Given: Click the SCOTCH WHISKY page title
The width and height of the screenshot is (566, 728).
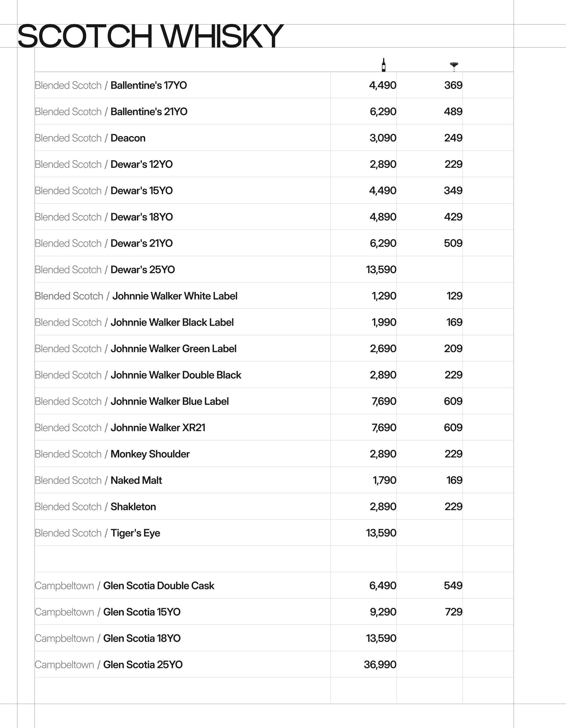Looking at the screenshot, I should 150,36.
